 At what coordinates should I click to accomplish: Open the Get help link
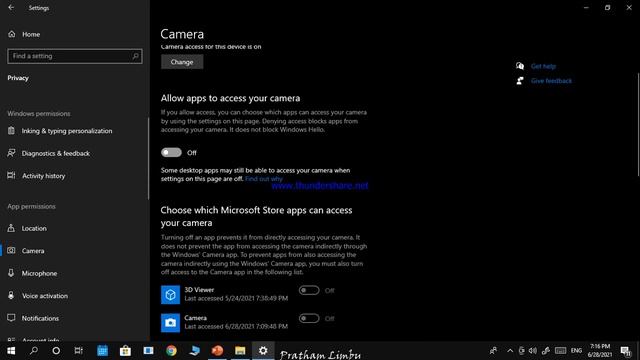coord(543,66)
